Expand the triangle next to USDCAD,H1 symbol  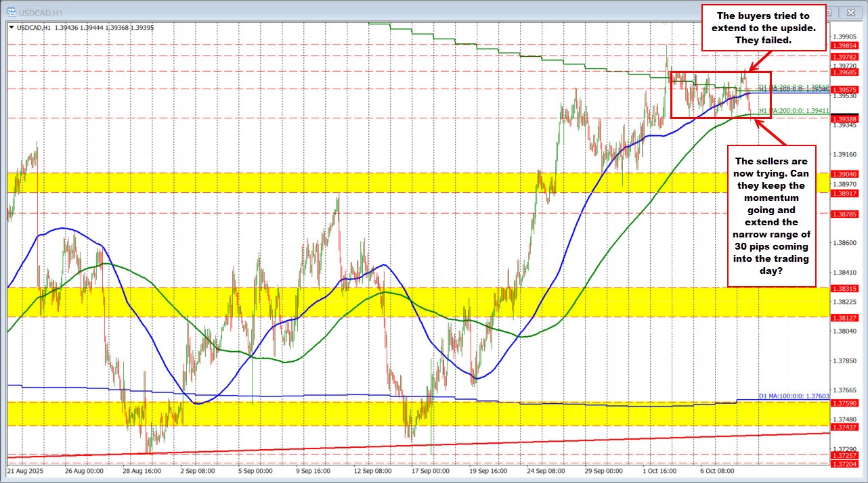pyautogui.click(x=12, y=26)
